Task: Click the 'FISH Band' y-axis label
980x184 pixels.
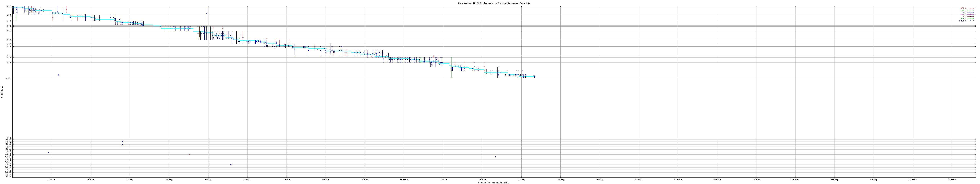Action: pos(2,92)
